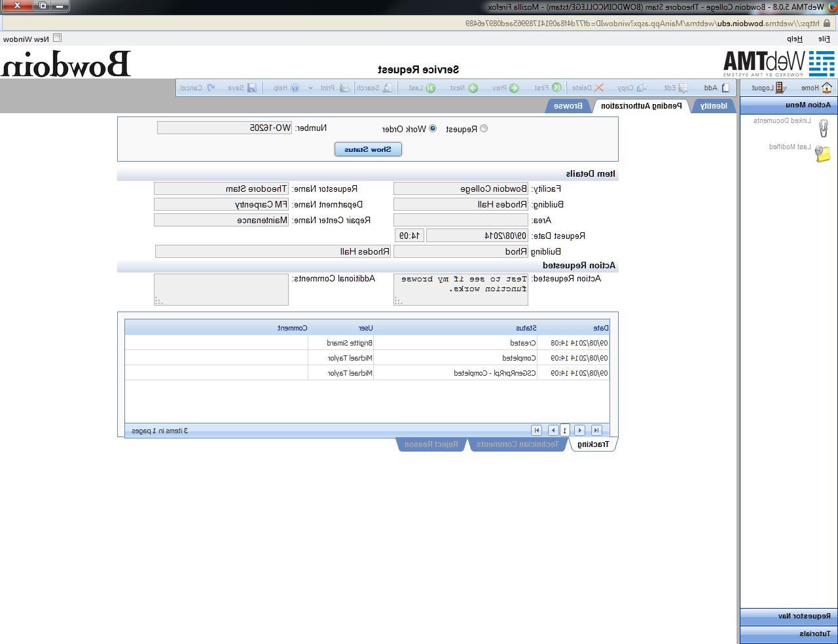The image size is (838, 644).
Task: Click the Additional Comments text area
Action: click(221, 289)
